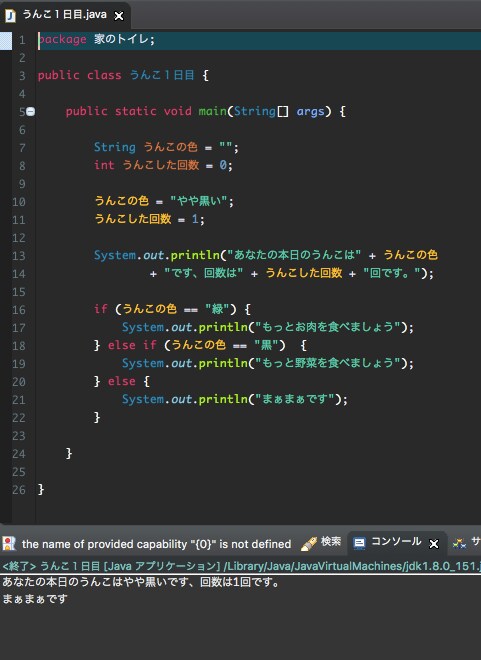Viewport: 481px width, 660px height.
Task: Click the args parameter on line 5
Action: [x=311, y=112]
